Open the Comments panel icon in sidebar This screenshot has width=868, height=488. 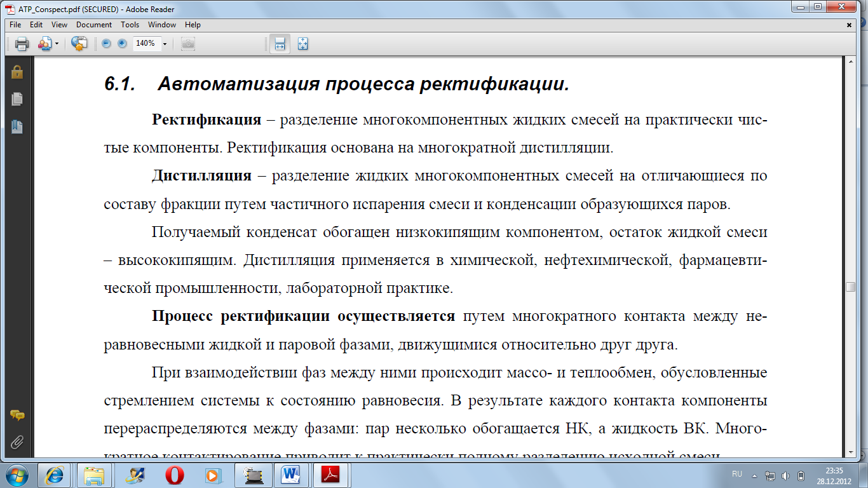click(x=17, y=416)
